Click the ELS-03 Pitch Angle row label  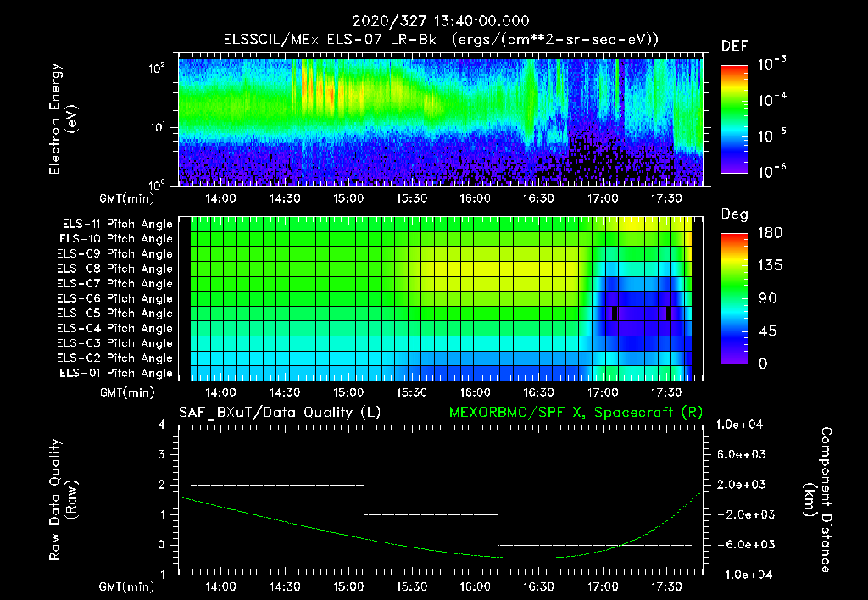(115, 343)
